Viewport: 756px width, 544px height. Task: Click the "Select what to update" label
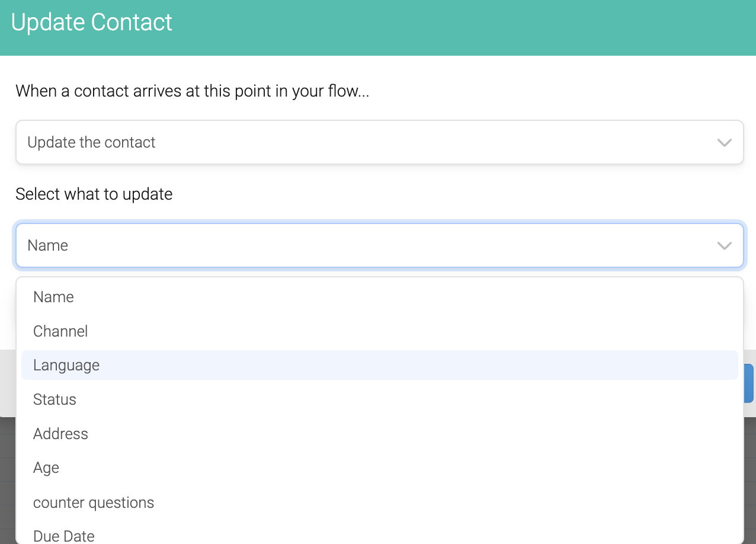94,194
